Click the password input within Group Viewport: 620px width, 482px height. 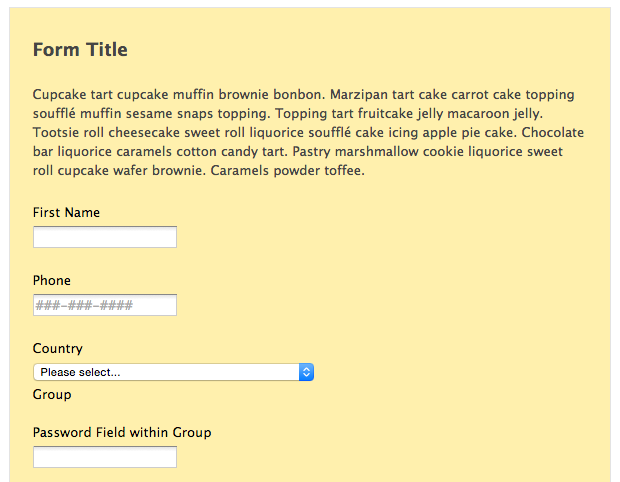click(105, 457)
